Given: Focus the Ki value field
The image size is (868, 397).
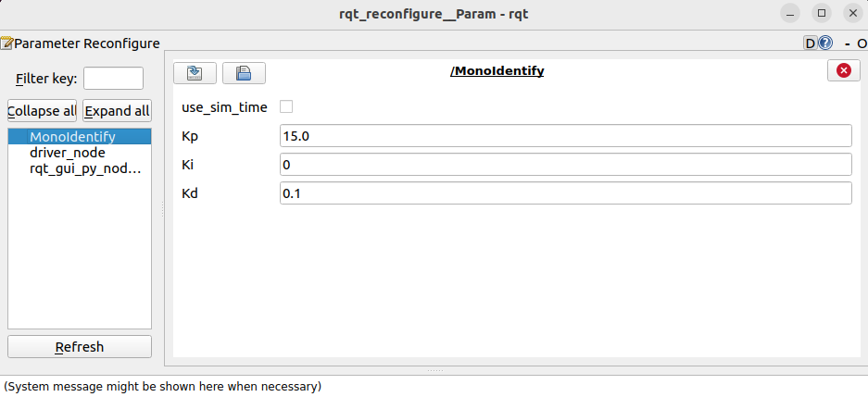Looking at the screenshot, I should point(566,165).
